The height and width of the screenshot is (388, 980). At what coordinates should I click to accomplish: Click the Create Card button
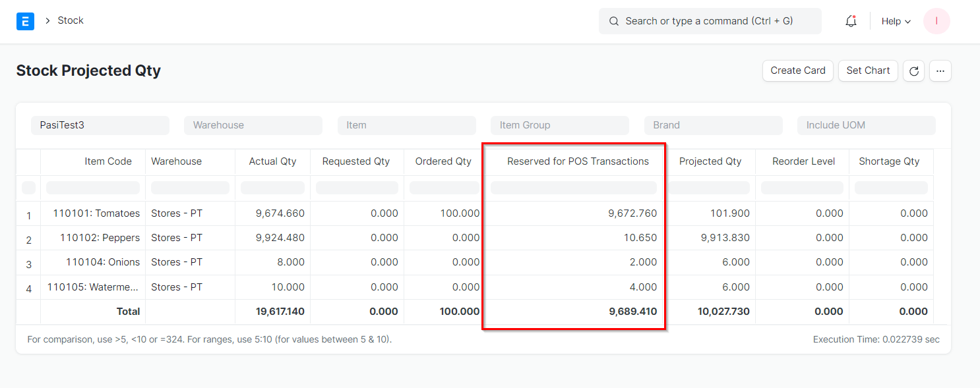coord(797,70)
